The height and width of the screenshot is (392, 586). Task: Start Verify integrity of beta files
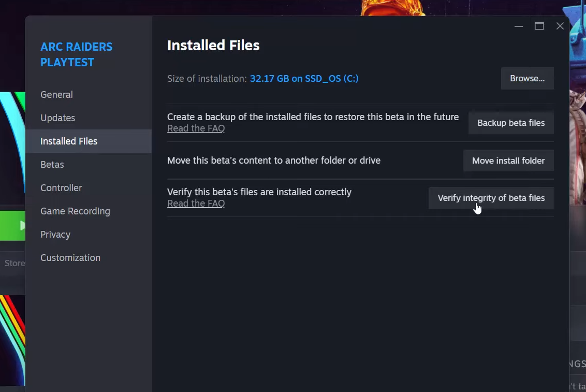tap(491, 198)
